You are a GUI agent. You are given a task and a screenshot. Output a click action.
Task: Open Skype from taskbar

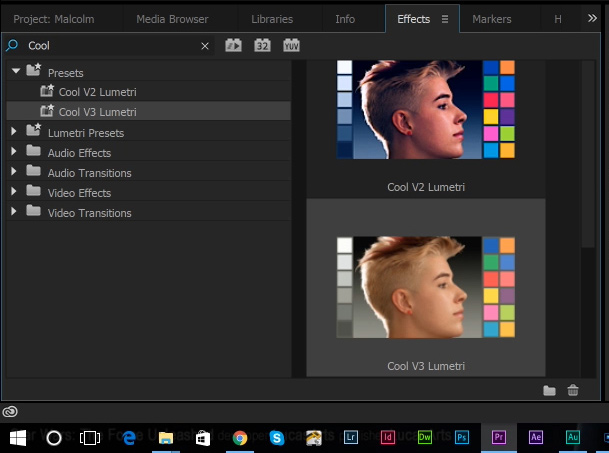coord(277,438)
